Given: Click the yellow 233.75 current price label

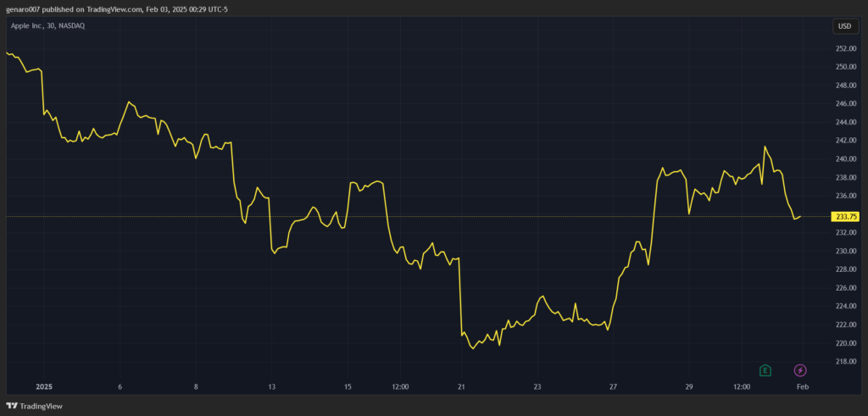Looking at the screenshot, I should click(847, 216).
